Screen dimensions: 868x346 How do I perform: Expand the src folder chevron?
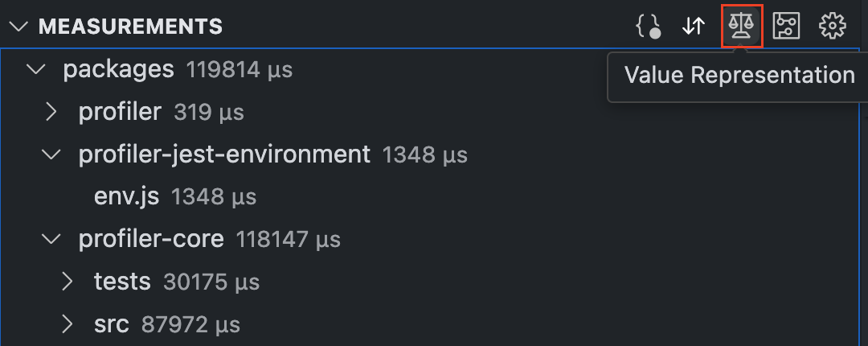pyautogui.click(x=68, y=324)
